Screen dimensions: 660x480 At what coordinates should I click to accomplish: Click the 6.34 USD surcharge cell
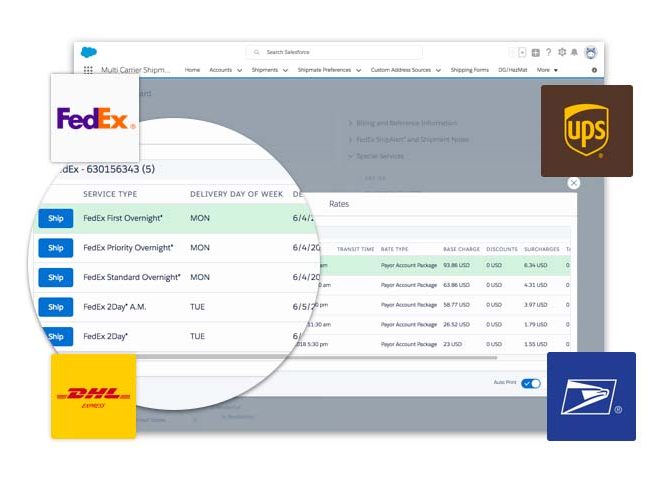pos(535,265)
